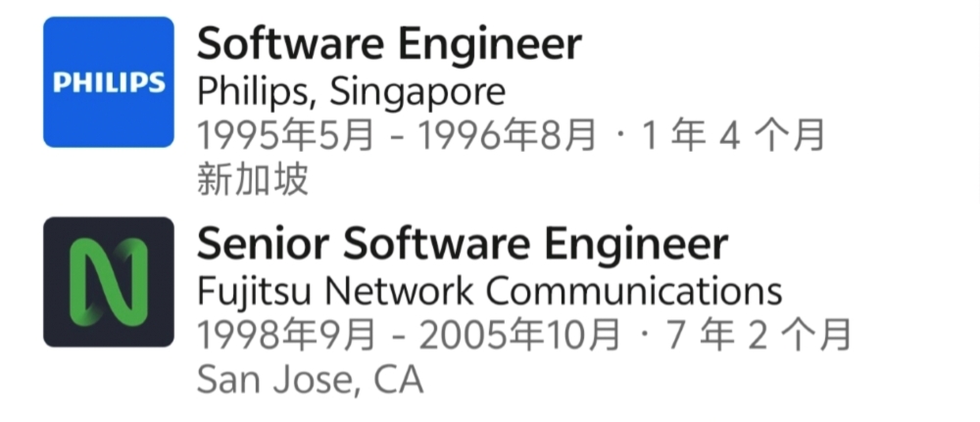
Task: Open the Senior Software Engineer job title
Action: pos(463,245)
